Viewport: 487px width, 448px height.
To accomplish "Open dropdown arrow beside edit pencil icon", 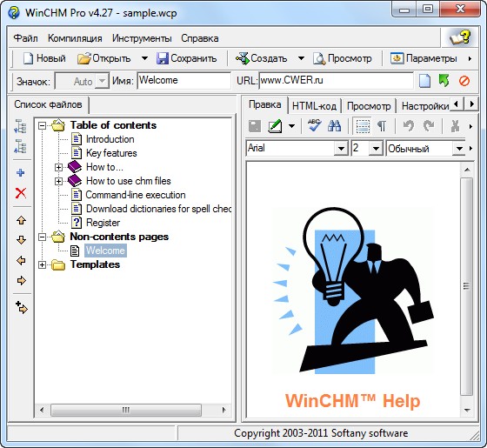I will click(x=291, y=126).
